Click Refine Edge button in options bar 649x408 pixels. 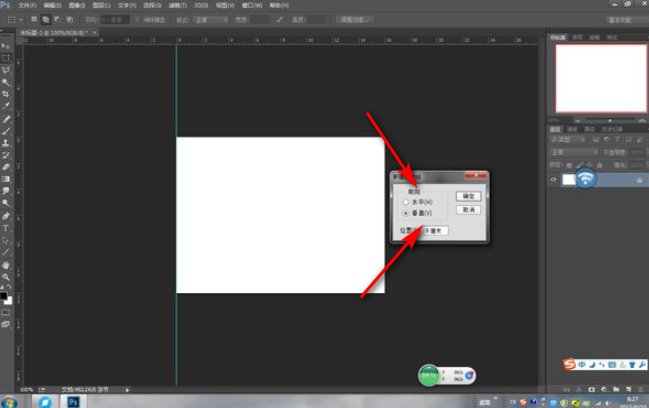point(355,19)
